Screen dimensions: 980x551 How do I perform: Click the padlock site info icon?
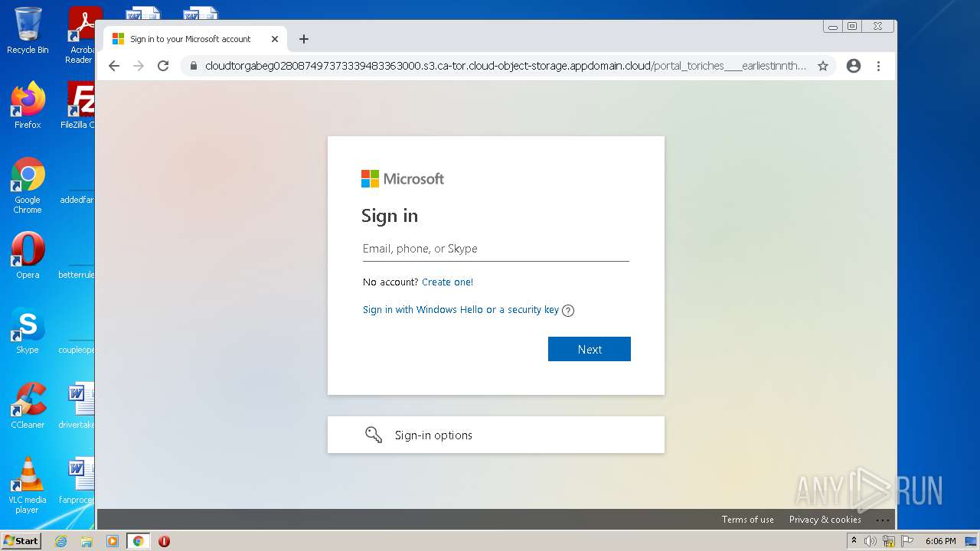tap(193, 66)
